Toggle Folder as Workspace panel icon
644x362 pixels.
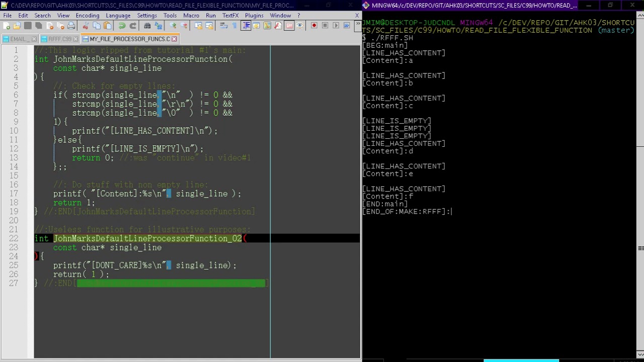point(289,26)
